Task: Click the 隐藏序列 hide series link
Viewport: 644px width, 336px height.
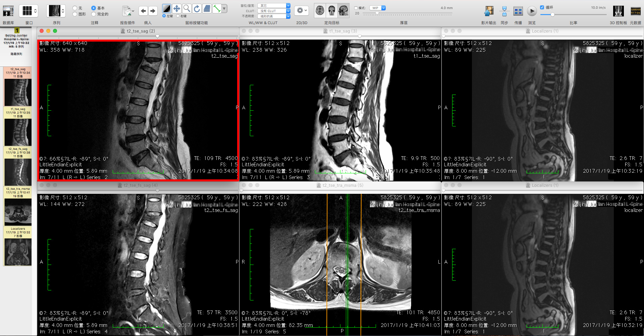Action: click(16, 54)
